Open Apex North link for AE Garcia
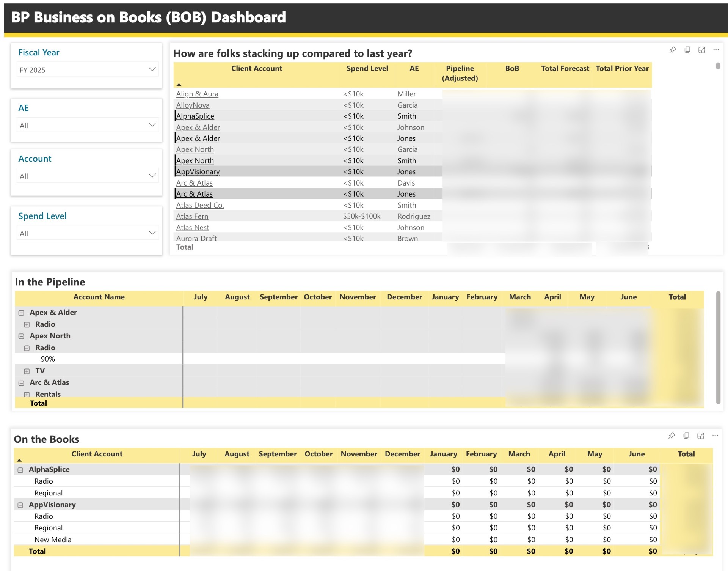728x571 pixels. click(195, 149)
